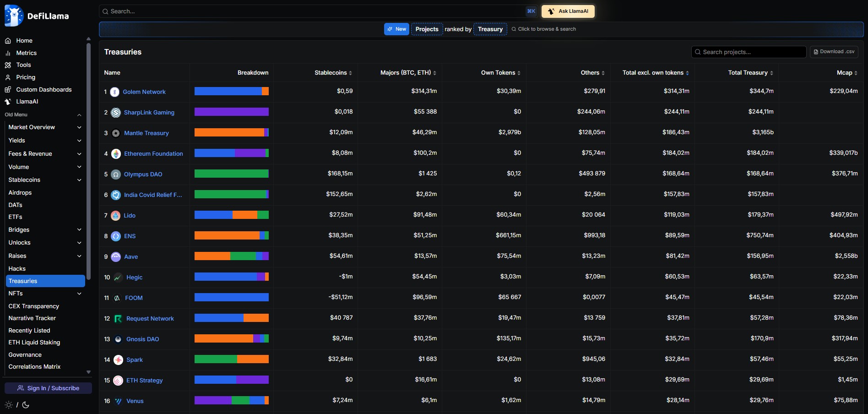
Task: Click the Custom Dashboards sidebar icon
Action: tap(8, 90)
